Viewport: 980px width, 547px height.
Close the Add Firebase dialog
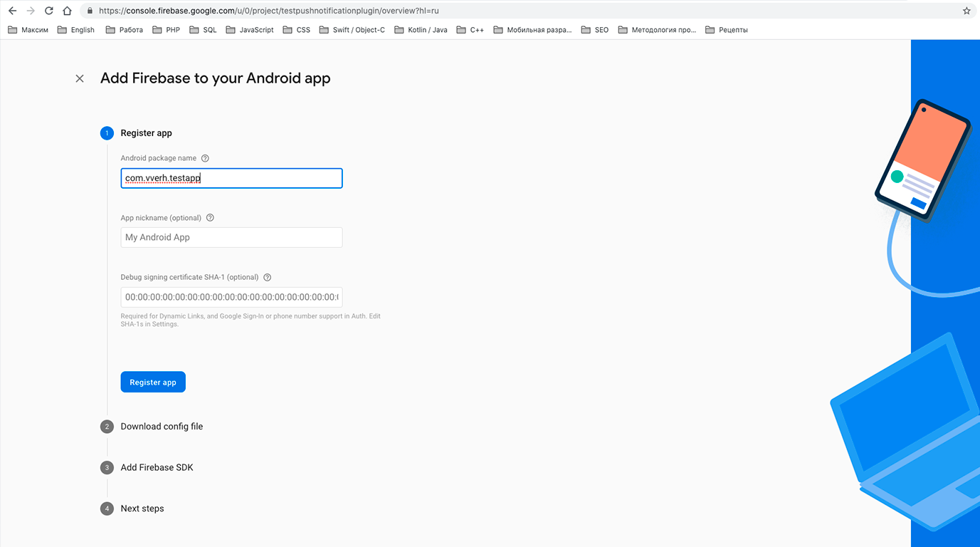80,78
